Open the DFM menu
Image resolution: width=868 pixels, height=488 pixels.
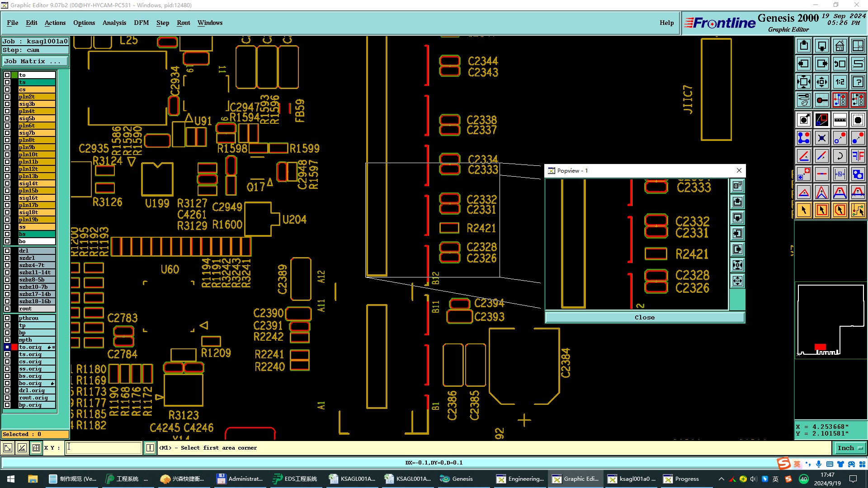(x=142, y=23)
